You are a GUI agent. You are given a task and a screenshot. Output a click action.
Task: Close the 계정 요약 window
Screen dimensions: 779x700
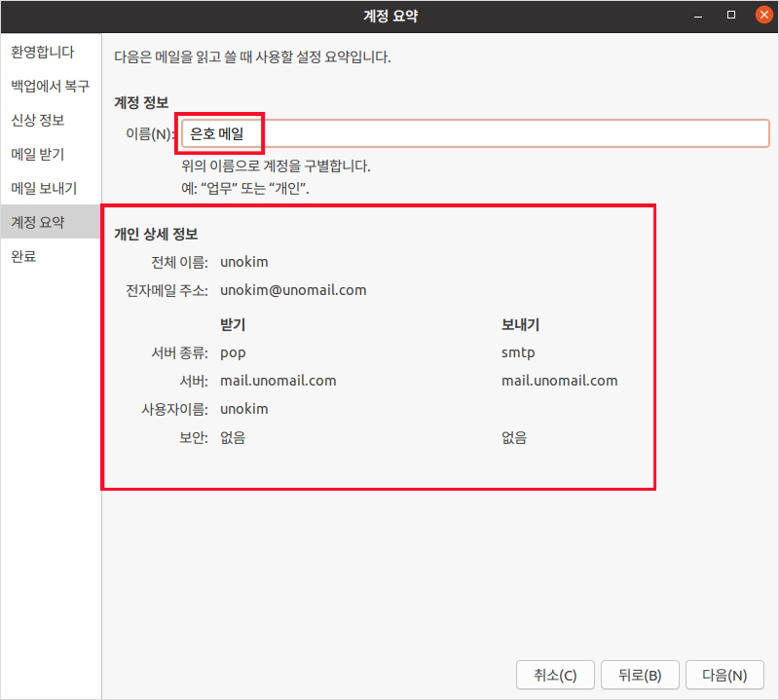coord(764,15)
